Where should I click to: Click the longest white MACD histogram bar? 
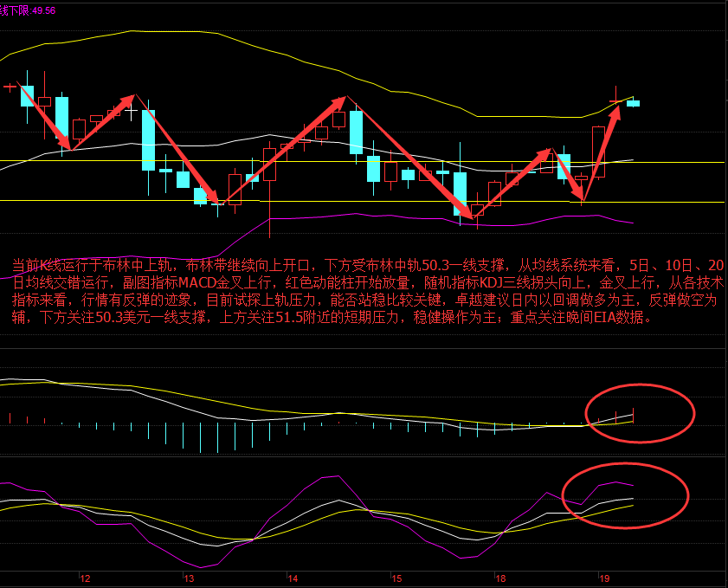coord(200,436)
